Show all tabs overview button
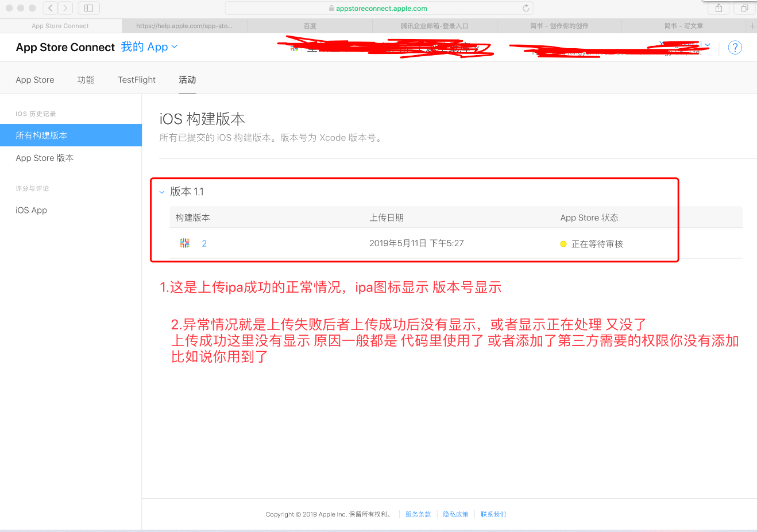The image size is (757, 532). (744, 8)
